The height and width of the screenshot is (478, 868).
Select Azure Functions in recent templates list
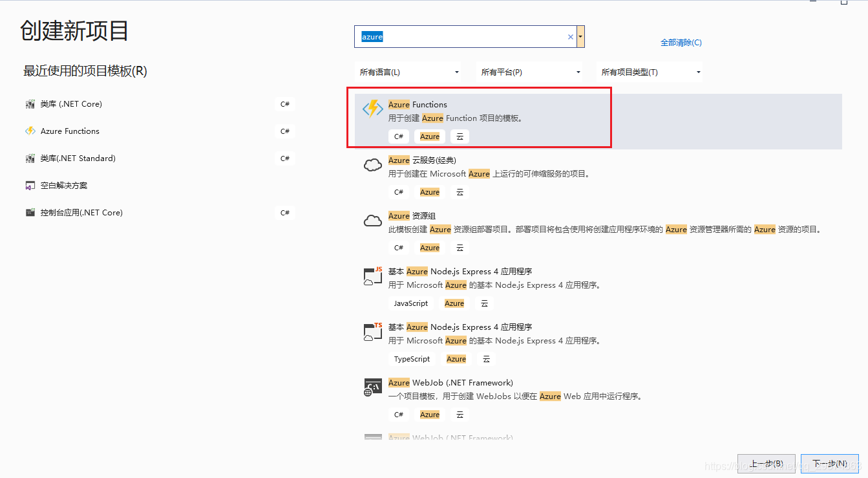(x=70, y=131)
